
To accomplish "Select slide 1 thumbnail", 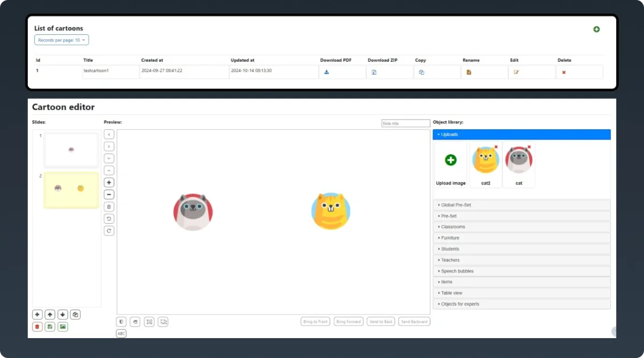I will tap(71, 150).
